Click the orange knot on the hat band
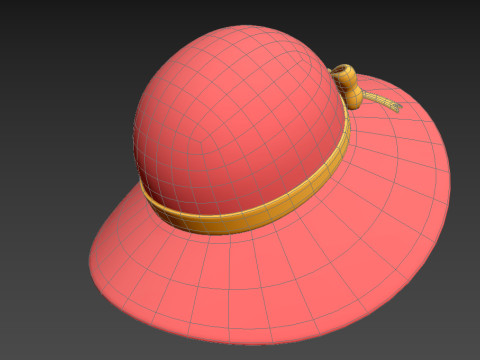Image resolution: width=480 pixels, height=360 pixels. (349, 86)
